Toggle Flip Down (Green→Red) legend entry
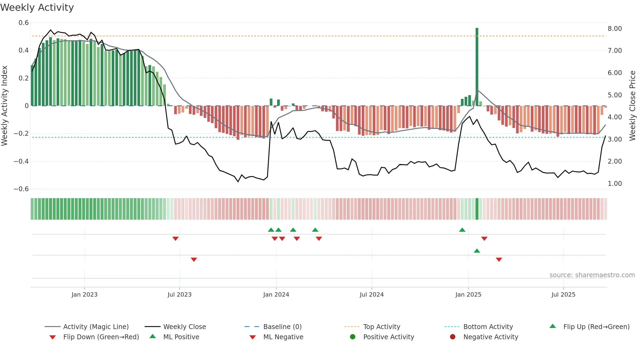The height and width of the screenshot is (362, 644). tap(94, 337)
